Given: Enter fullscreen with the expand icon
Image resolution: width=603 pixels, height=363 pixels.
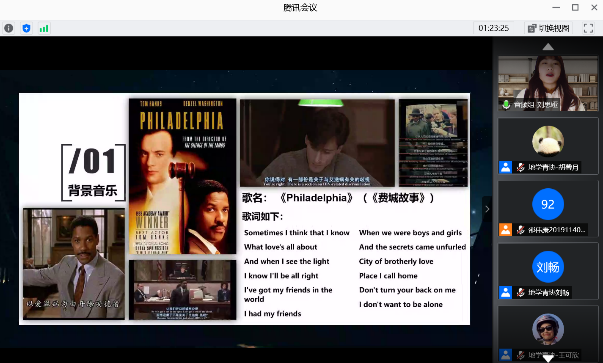Looking at the screenshot, I should tap(588, 28).
